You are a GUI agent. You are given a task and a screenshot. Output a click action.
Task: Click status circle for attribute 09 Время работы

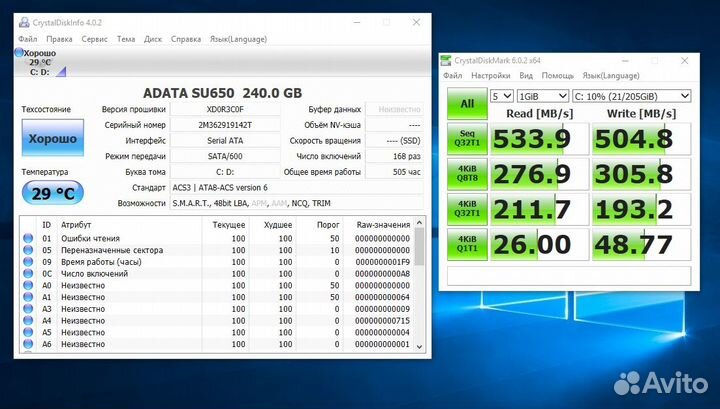28,262
